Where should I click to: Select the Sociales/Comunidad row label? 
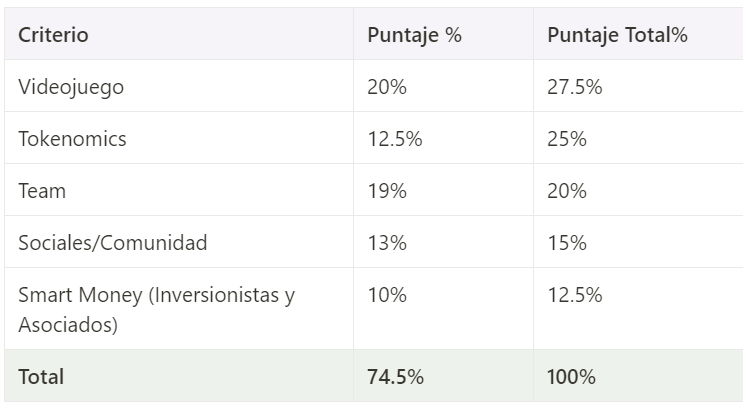click(113, 243)
